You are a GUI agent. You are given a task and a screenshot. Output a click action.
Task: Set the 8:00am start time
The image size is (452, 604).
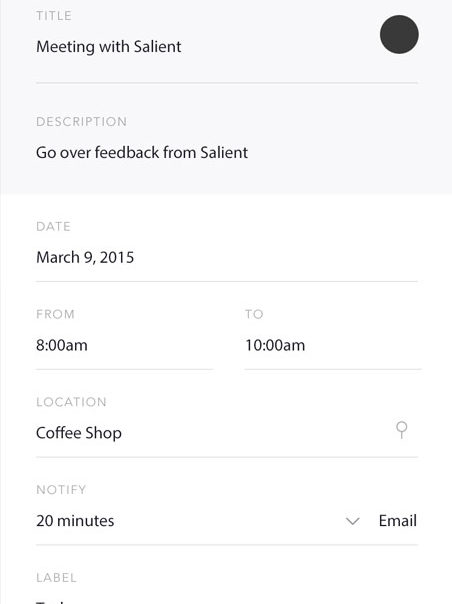point(62,345)
